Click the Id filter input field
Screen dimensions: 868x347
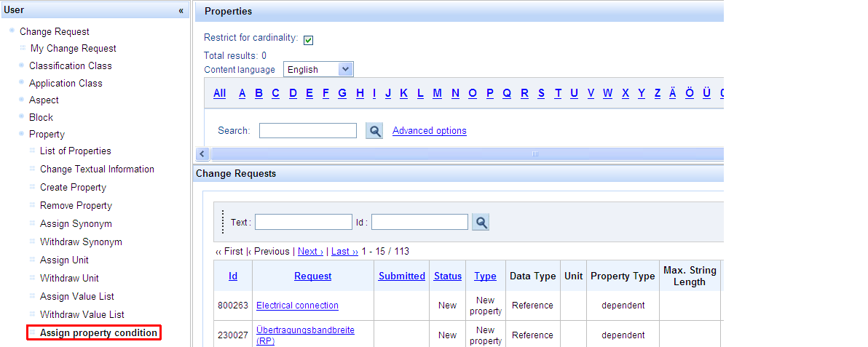[419, 222]
